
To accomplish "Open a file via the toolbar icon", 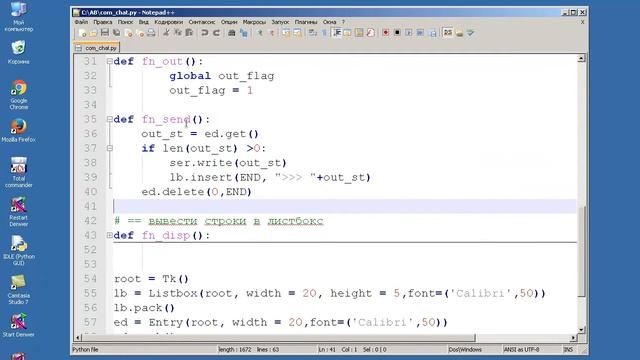I will pos(93,33).
